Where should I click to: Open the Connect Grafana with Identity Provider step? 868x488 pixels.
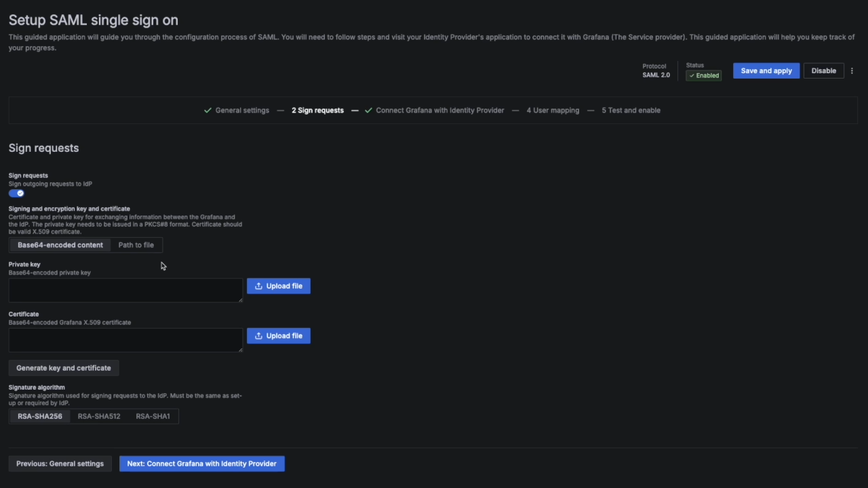(439, 110)
